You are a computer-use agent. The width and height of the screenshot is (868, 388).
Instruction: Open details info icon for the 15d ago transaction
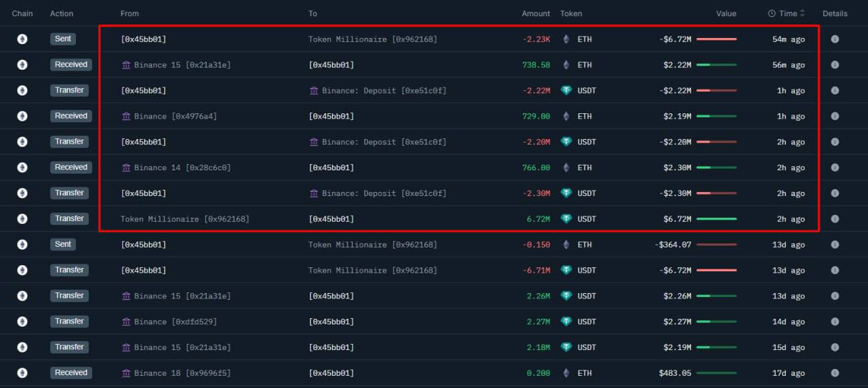[835, 347]
